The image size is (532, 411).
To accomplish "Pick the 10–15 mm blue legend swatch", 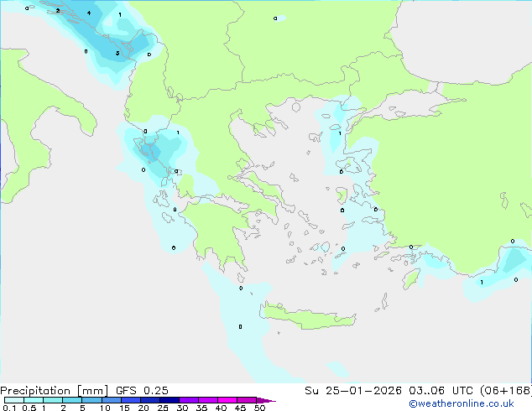I will [111, 400].
